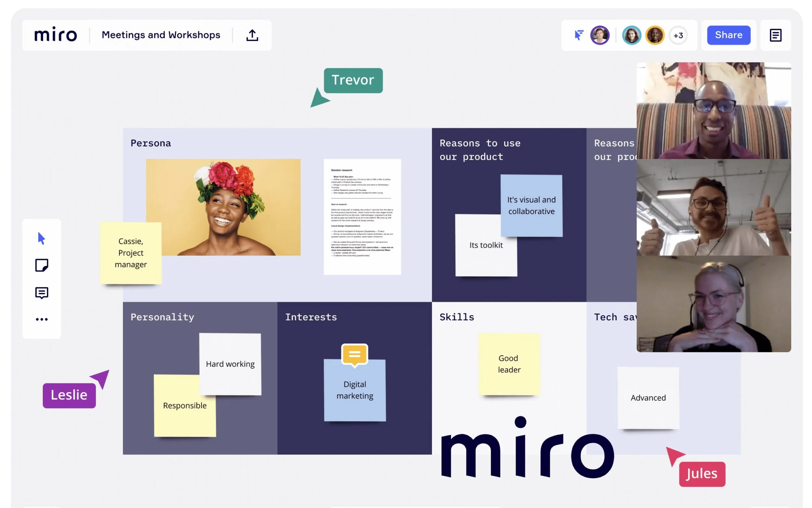This screenshot has height=508, width=812.
Task: Open the collaborator avatar with teal ring
Action: 631,35
